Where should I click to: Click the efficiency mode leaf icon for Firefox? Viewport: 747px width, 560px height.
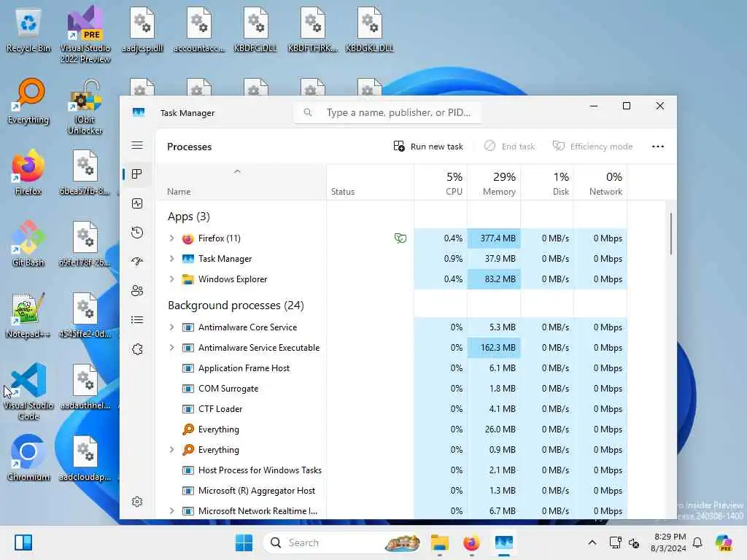coord(400,238)
